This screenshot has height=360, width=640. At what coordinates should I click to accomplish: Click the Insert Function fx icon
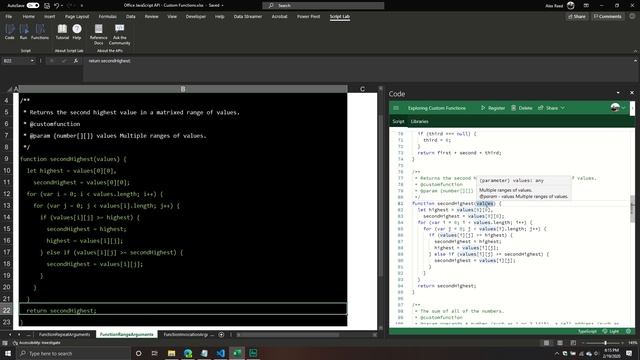(76, 61)
